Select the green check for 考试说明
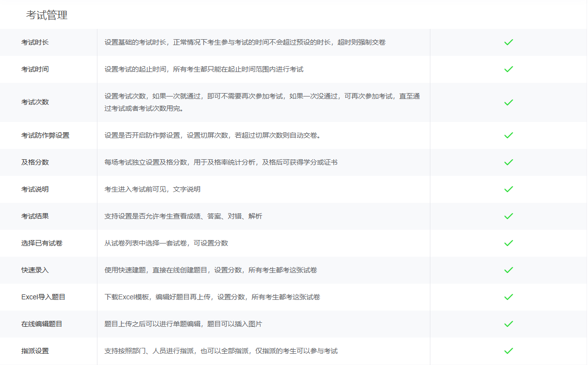The width and height of the screenshot is (588, 365). click(x=508, y=189)
